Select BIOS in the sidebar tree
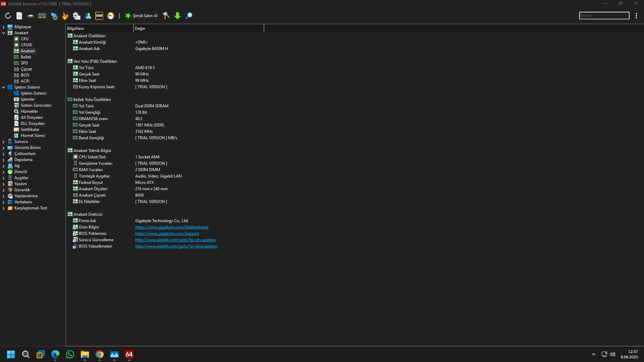Screen dimensions: 644x362 pyautogui.click(x=25, y=75)
